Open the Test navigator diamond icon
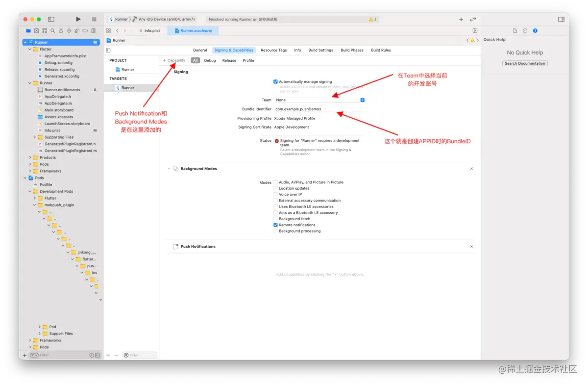588x385 pixels. click(x=69, y=30)
